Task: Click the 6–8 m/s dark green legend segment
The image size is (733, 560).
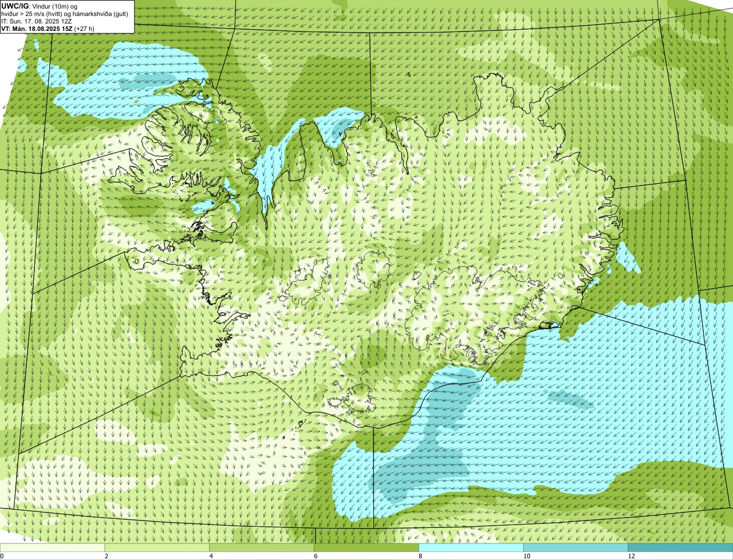Action: (x=366, y=547)
